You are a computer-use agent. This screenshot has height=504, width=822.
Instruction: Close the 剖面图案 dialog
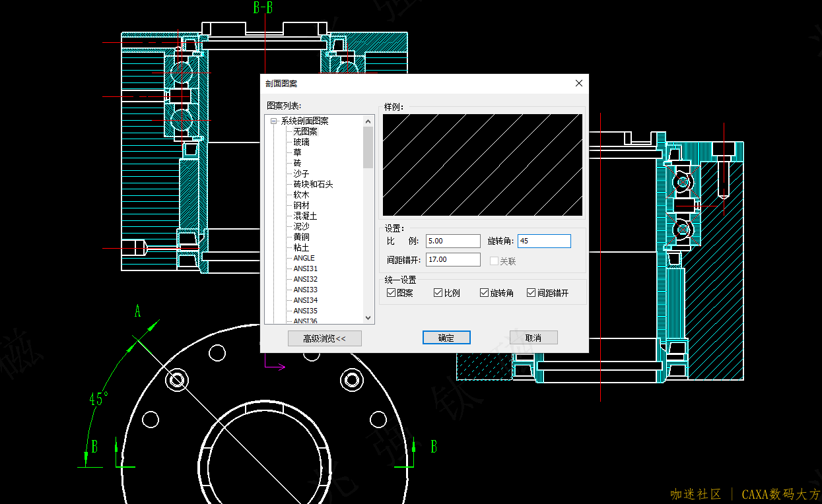pyautogui.click(x=579, y=83)
